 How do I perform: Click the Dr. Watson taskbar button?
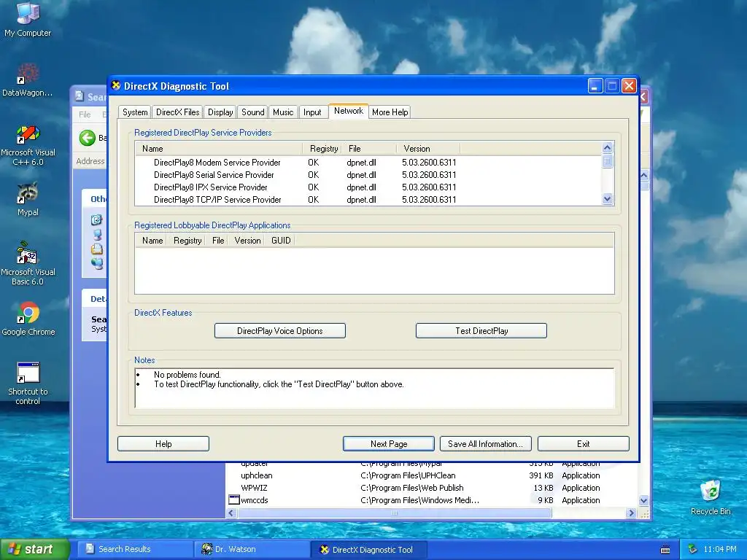(x=252, y=550)
